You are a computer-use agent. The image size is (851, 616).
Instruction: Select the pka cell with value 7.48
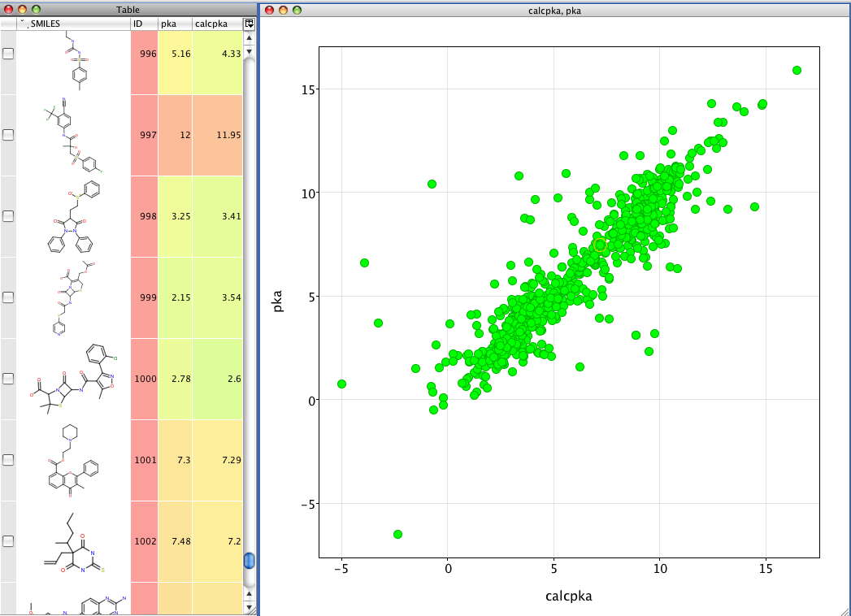point(176,542)
